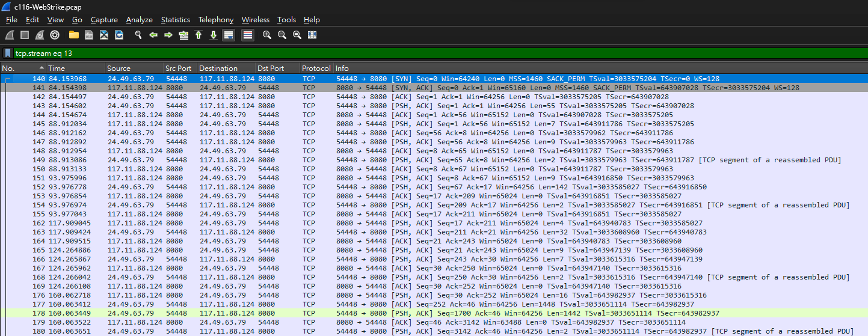Open the Go menu

(x=77, y=20)
